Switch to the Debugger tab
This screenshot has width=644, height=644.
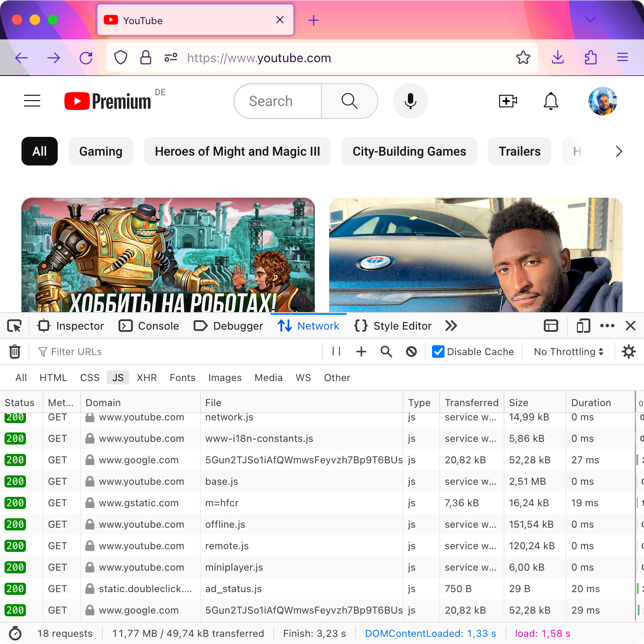tap(229, 326)
